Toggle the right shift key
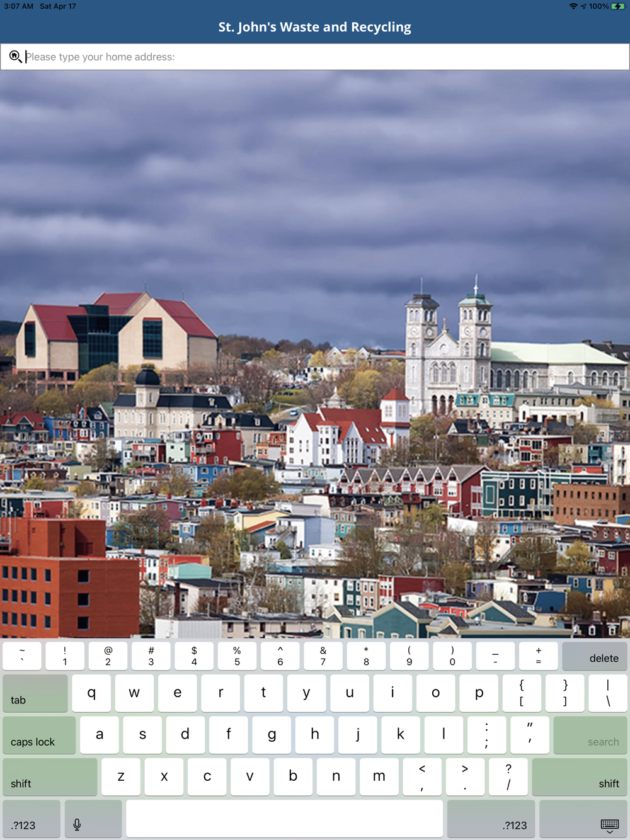This screenshot has width=630, height=840. 580,777
